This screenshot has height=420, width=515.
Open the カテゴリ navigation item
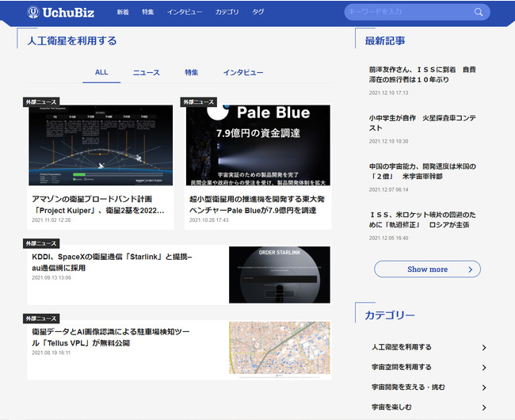click(227, 12)
